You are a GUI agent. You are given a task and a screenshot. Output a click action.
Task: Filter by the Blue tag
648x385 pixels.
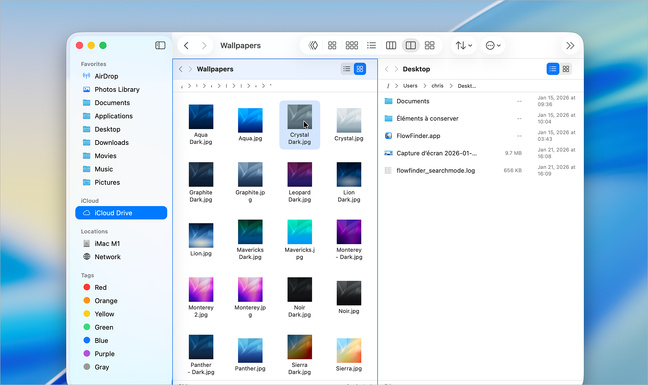pos(121,340)
